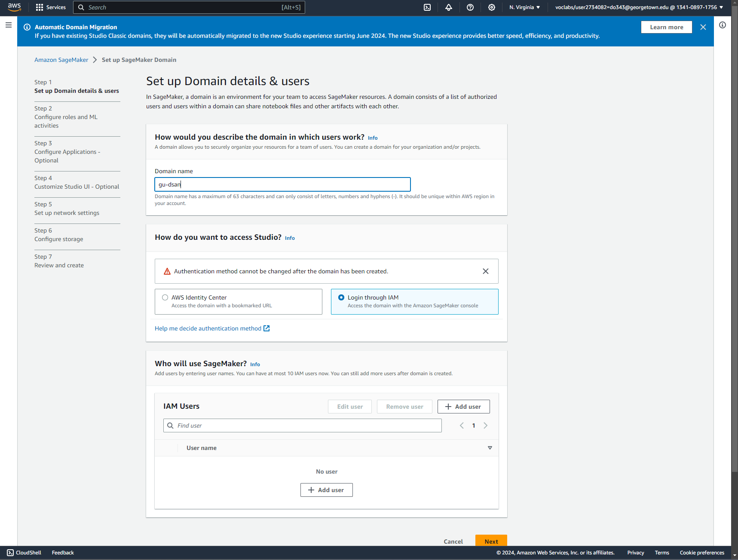Open Terms link in the footer
Screen dimensions: 738x560
(x=662, y=553)
